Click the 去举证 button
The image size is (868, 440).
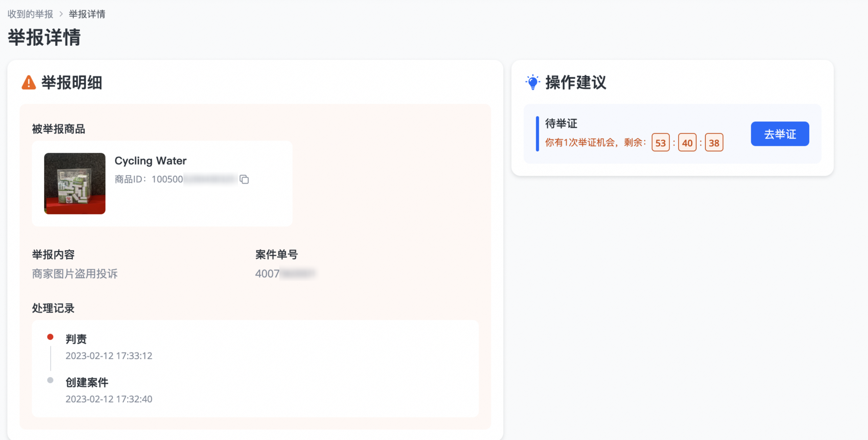tap(780, 134)
